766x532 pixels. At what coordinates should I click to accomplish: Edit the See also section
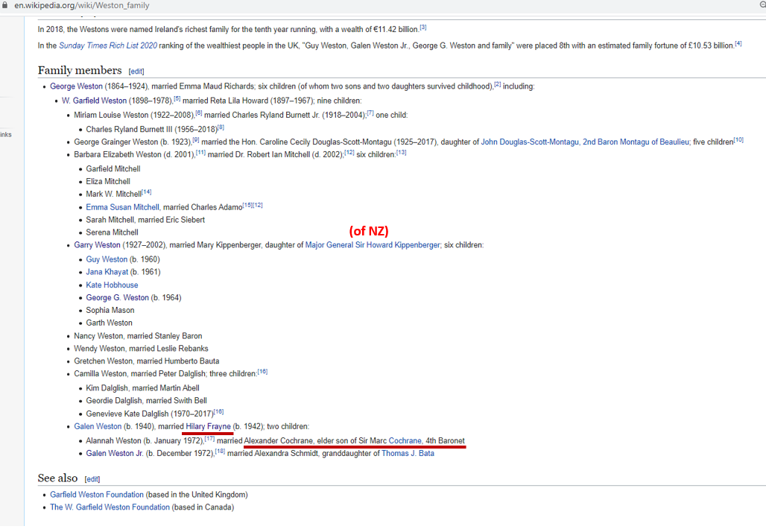[x=92, y=479]
